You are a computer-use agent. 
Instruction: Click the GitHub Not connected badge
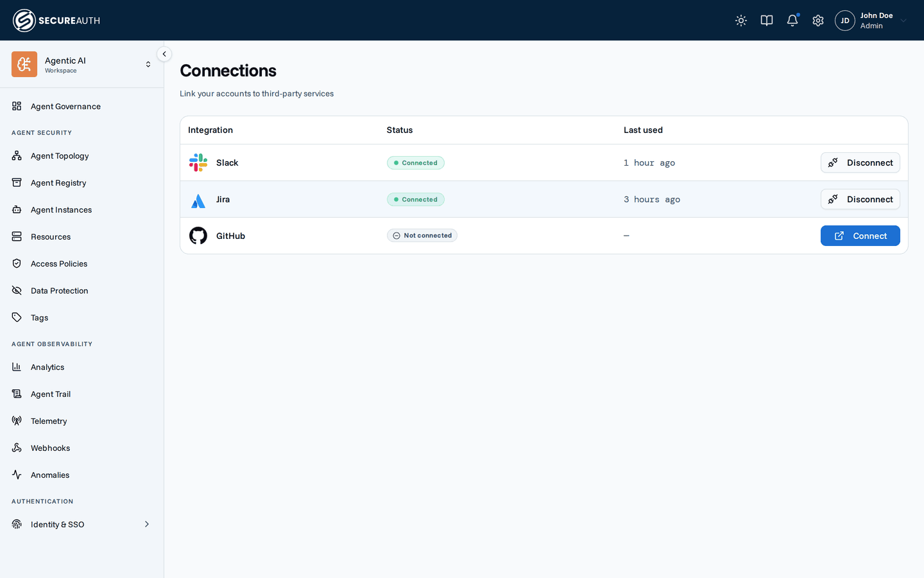tap(422, 236)
